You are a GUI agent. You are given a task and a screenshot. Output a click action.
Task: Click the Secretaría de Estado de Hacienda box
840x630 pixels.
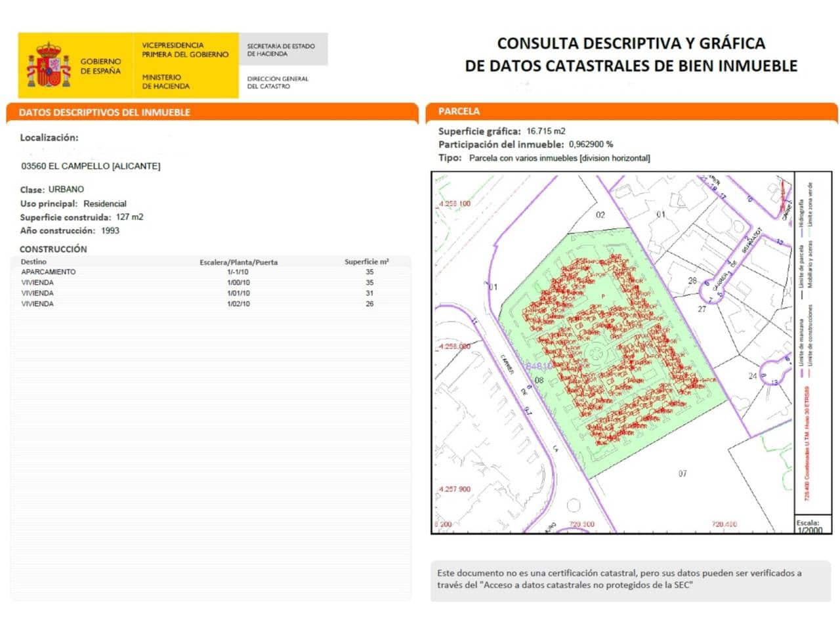tap(281, 50)
